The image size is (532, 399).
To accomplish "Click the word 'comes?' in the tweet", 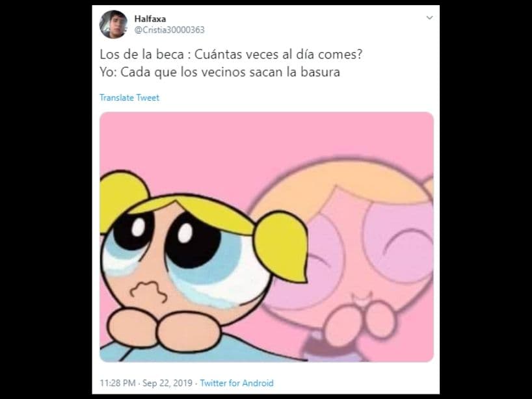I will coord(340,54).
